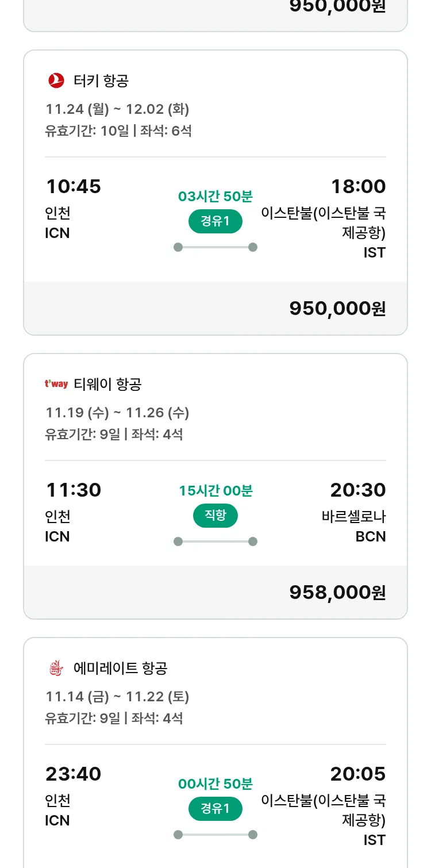Click the Emirates airline logo icon
Image resolution: width=431 pixels, height=868 pixels.
(x=56, y=668)
